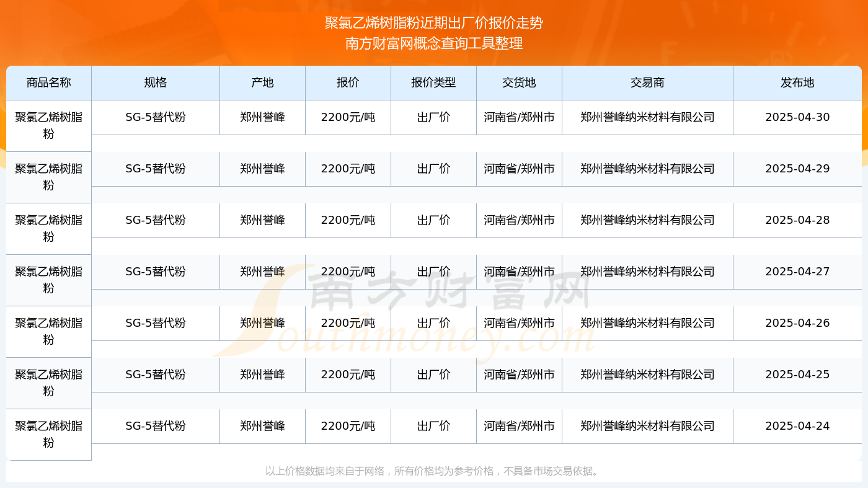Click 2200元/吨 in the 2025-04-28 row
This screenshot has height=488, width=868.
(x=348, y=220)
